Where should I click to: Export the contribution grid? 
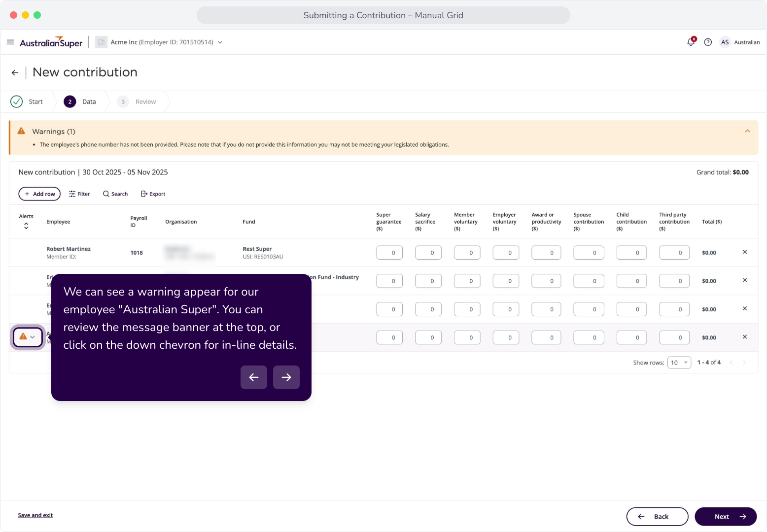point(153,194)
